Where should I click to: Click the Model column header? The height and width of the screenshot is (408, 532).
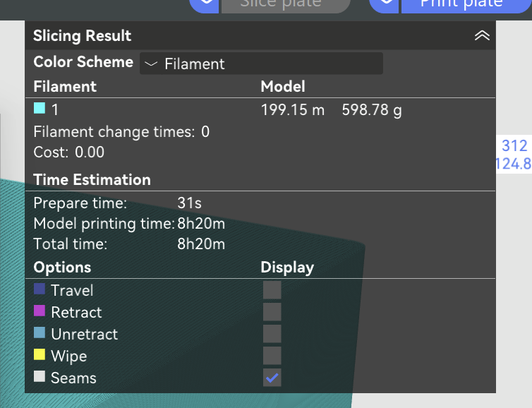click(283, 87)
